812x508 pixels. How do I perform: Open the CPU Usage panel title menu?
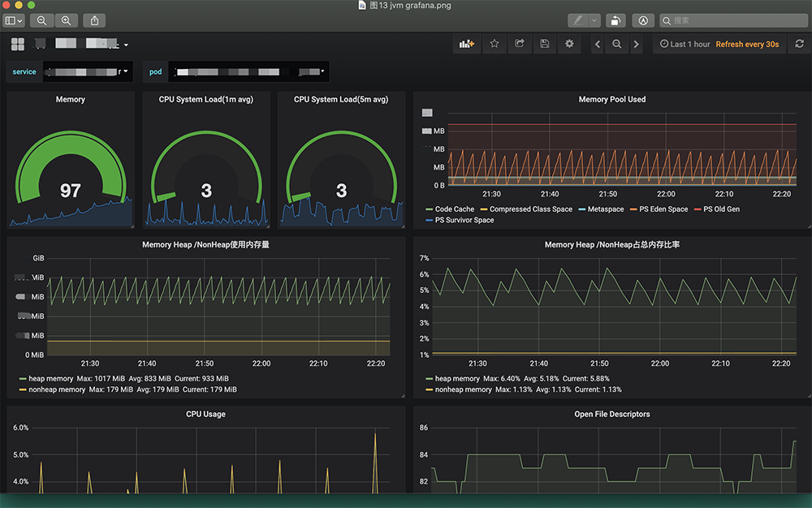tap(205, 414)
